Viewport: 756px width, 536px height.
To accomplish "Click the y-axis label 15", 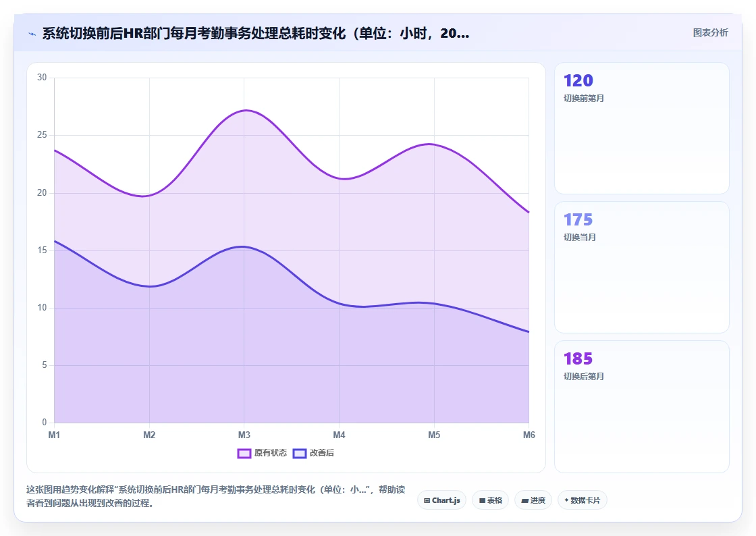I will pyautogui.click(x=42, y=250).
